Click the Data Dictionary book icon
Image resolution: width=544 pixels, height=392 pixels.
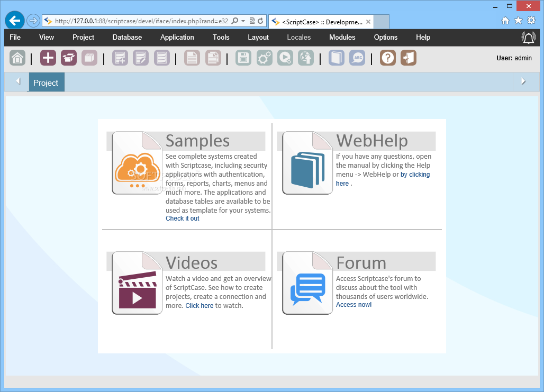[x=337, y=58]
